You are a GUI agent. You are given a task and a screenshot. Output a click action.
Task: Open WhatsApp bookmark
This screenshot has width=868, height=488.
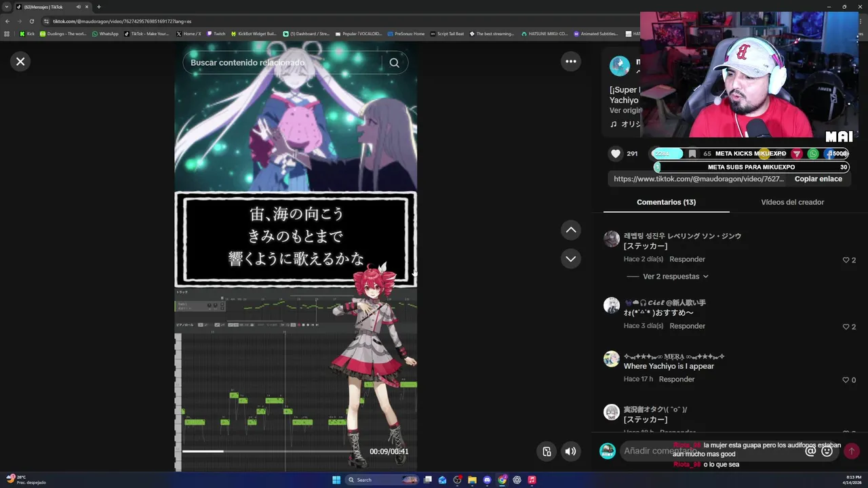[105, 34]
